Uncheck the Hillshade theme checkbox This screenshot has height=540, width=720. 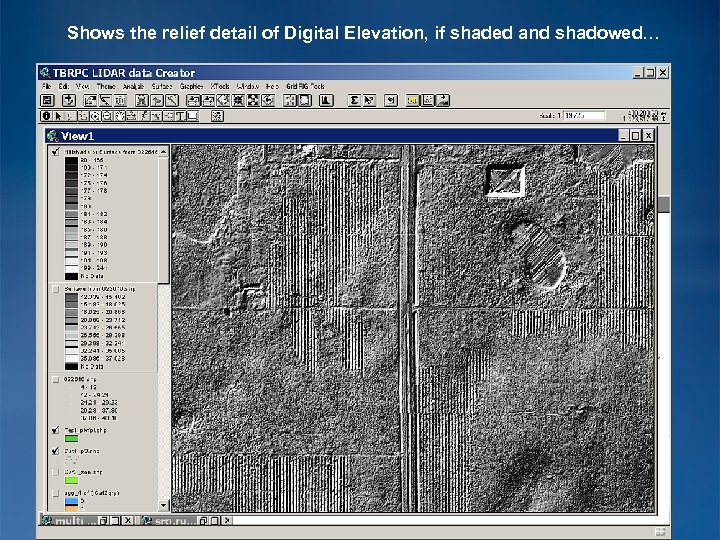point(56,152)
